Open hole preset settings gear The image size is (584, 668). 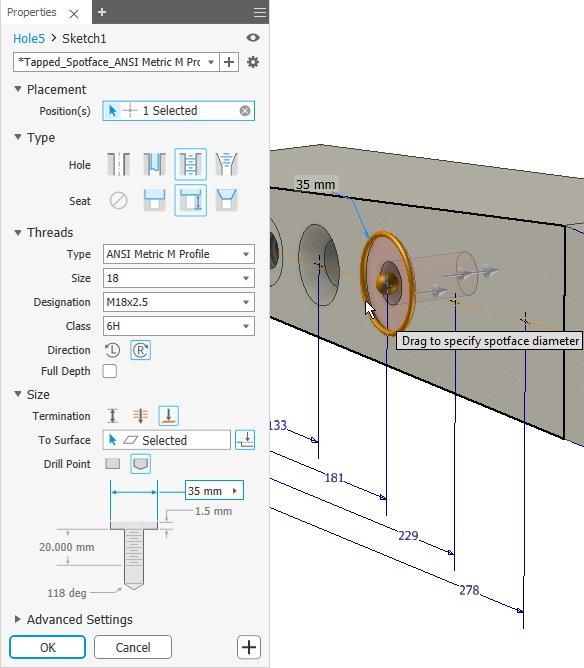click(x=253, y=62)
